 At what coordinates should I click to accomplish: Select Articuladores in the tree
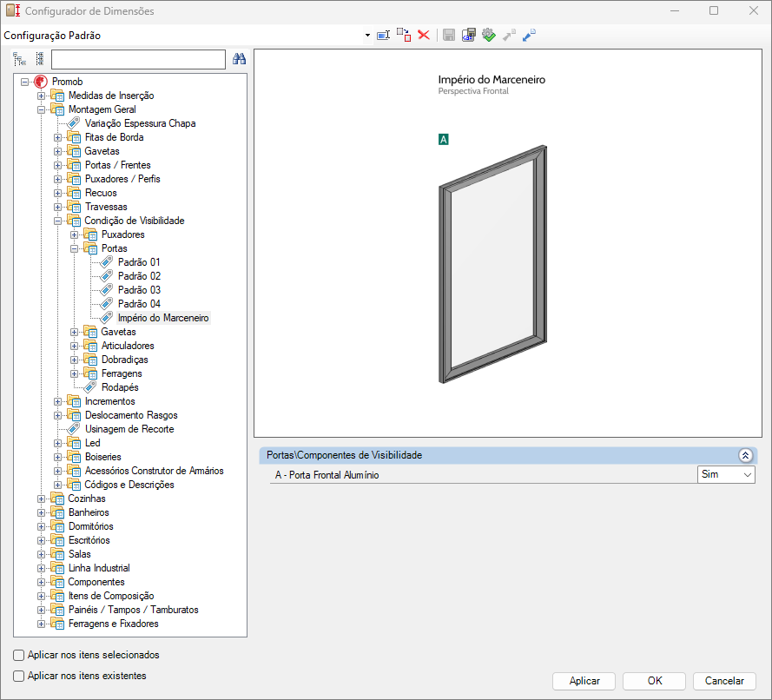click(x=128, y=346)
